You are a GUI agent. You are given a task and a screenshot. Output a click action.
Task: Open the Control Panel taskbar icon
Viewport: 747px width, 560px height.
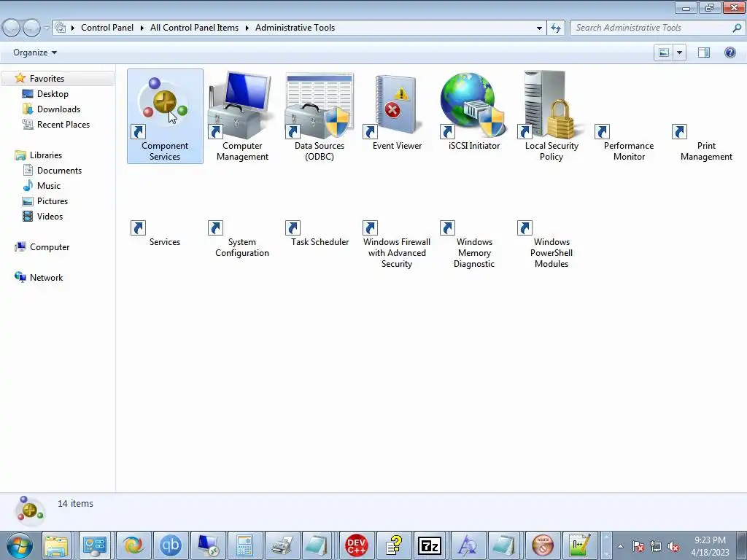point(94,545)
